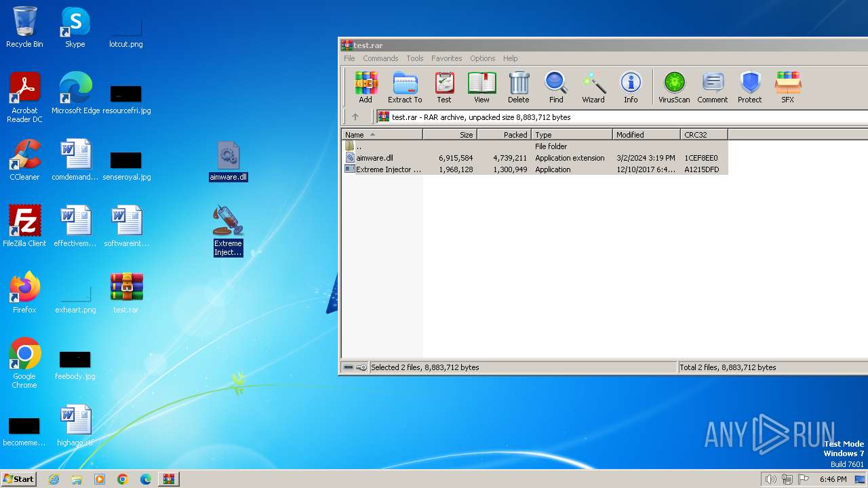Click the WinRAR taskbar button

click(169, 479)
